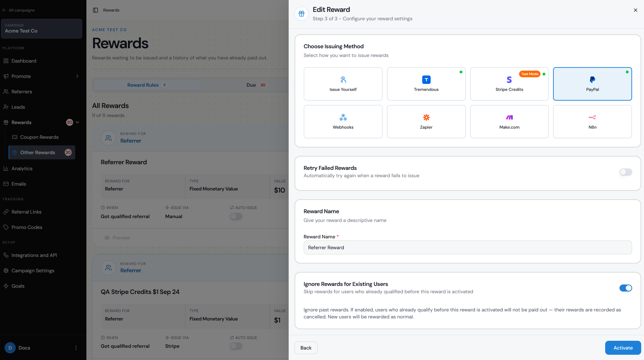
Task: Choose Webhooks issuing method
Action: pyautogui.click(x=343, y=122)
